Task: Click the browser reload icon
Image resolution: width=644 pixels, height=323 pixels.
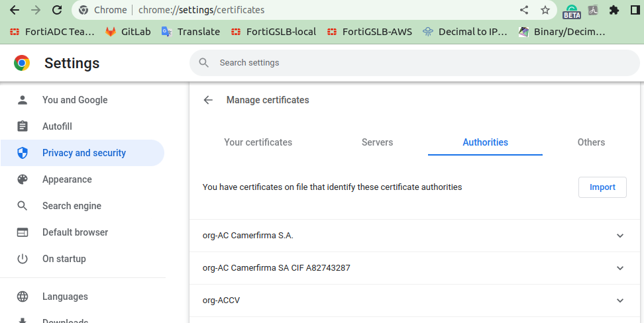Action: [x=57, y=10]
